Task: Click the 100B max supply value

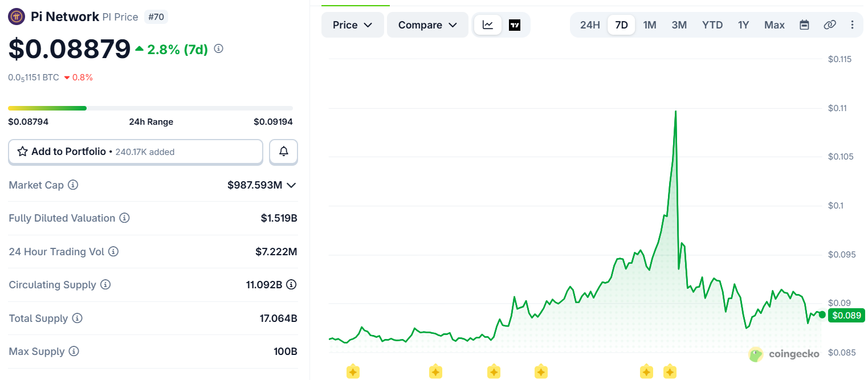Action: click(286, 352)
